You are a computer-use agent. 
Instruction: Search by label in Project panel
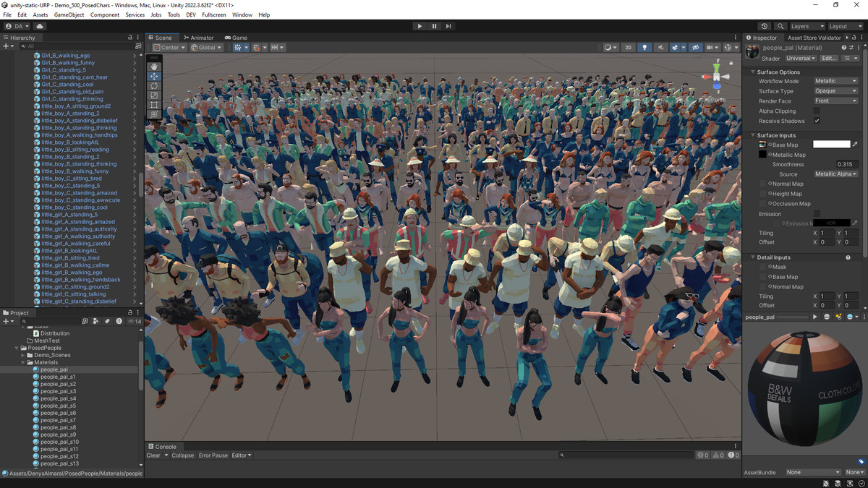108,321
